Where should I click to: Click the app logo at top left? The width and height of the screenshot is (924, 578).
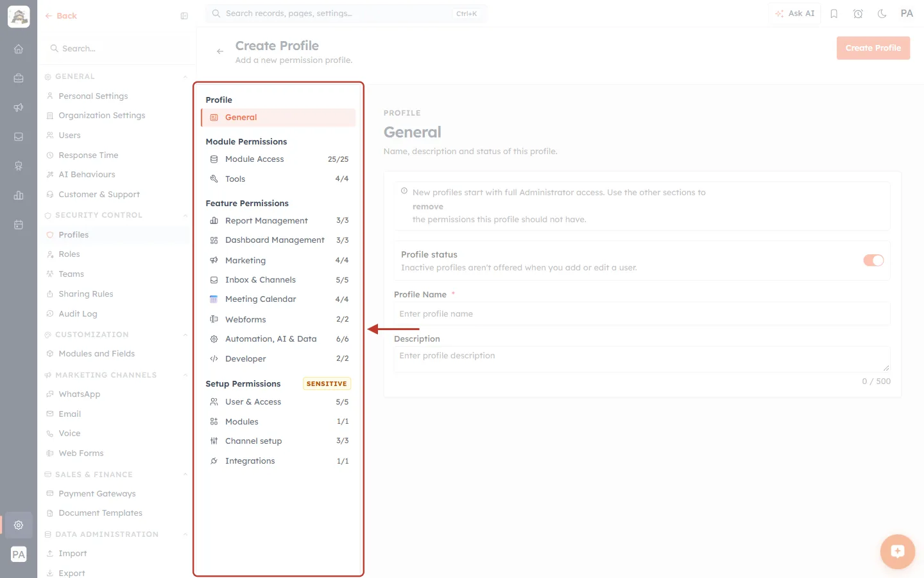19,17
